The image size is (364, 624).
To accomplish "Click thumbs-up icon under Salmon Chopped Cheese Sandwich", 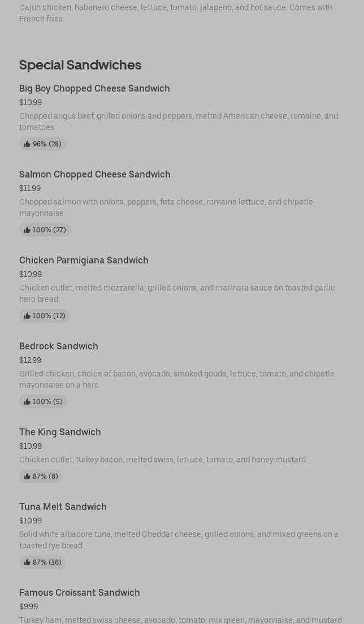I will [x=27, y=230].
